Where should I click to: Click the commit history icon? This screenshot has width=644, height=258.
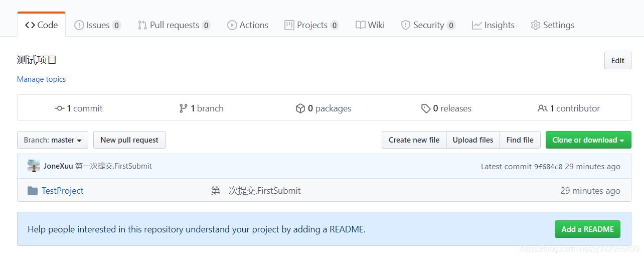[x=59, y=108]
